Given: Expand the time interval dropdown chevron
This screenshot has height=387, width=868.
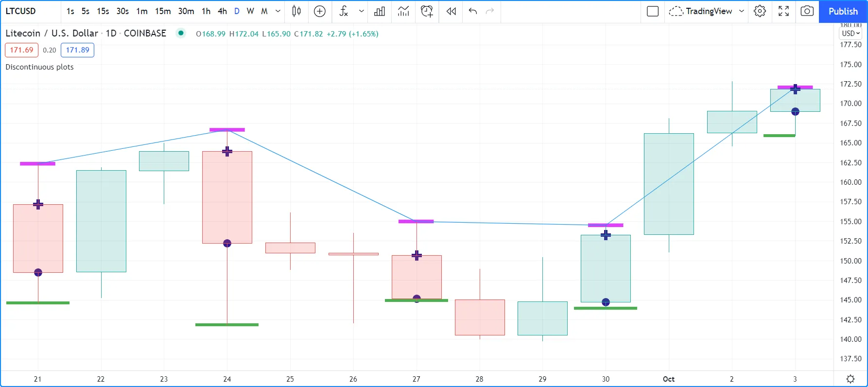Looking at the screenshot, I should click(278, 11).
